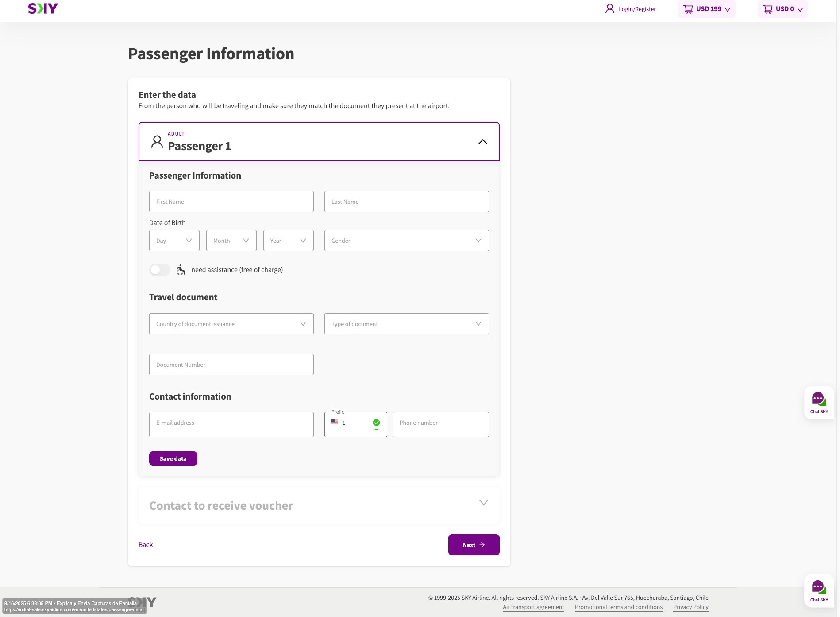Click the Save data button
Screen dimensions: 840x617
point(173,458)
